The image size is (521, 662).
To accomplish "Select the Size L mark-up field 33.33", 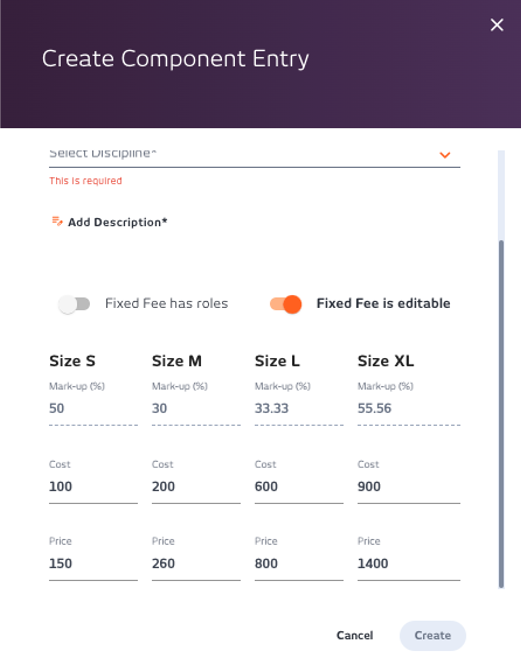I will [299, 408].
